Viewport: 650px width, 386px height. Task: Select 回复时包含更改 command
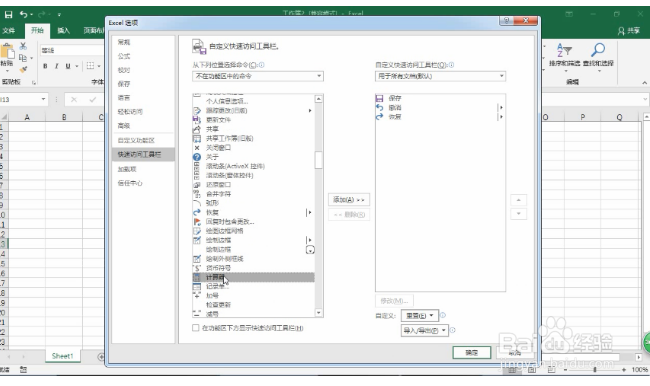click(x=253, y=222)
